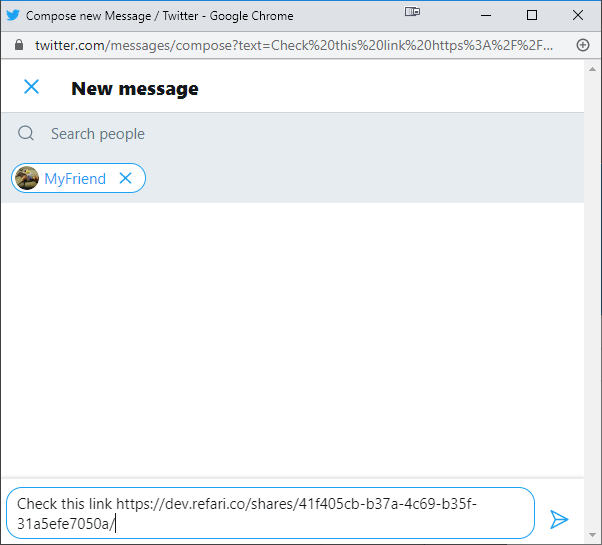Click the magnifier icon beside Search people
602x545 pixels.
point(26,134)
